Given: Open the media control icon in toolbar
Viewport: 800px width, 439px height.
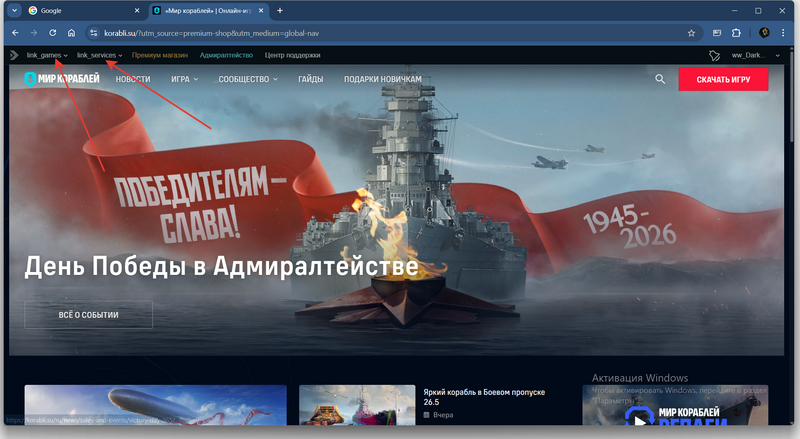Looking at the screenshot, I should 717,33.
